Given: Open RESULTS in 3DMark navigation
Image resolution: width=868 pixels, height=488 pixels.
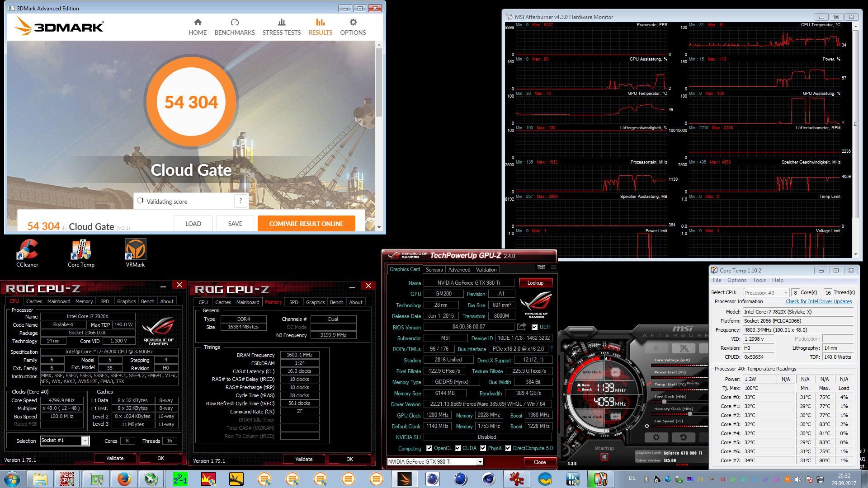Looking at the screenshot, I should point(321,27).
